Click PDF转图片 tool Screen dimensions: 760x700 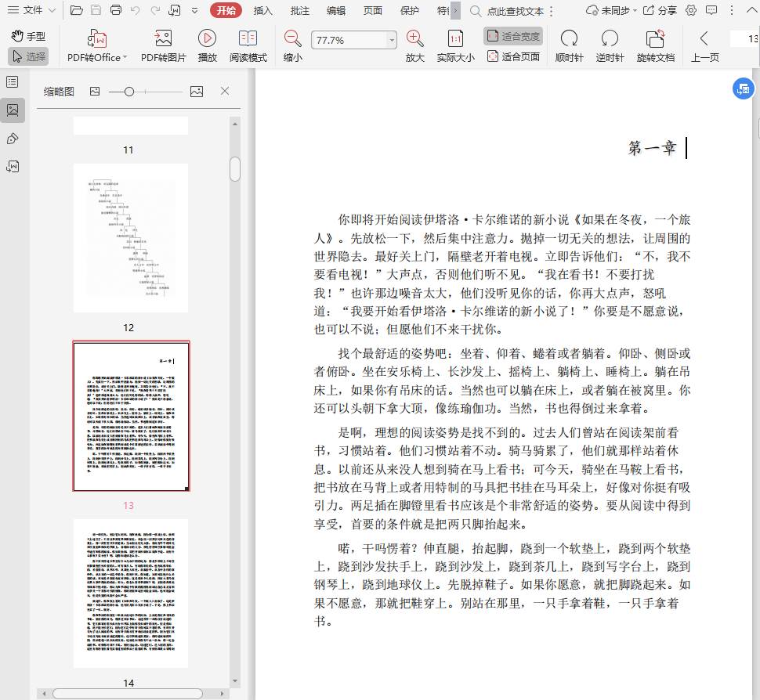pyautogui.click(x=163, y=45)
